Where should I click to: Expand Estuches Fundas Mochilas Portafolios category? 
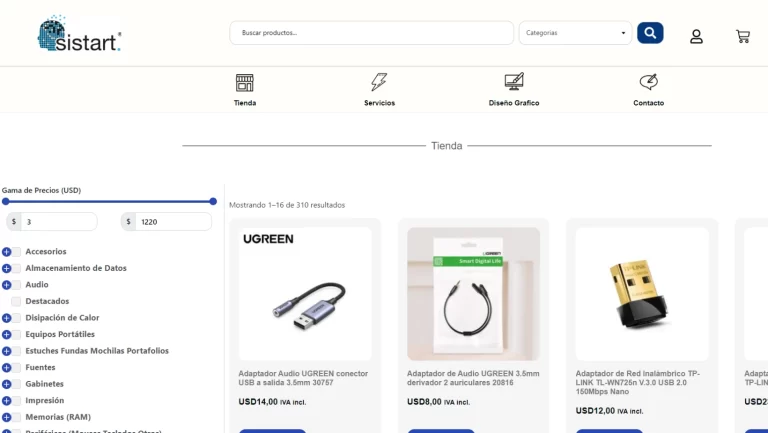coord(6,351)
